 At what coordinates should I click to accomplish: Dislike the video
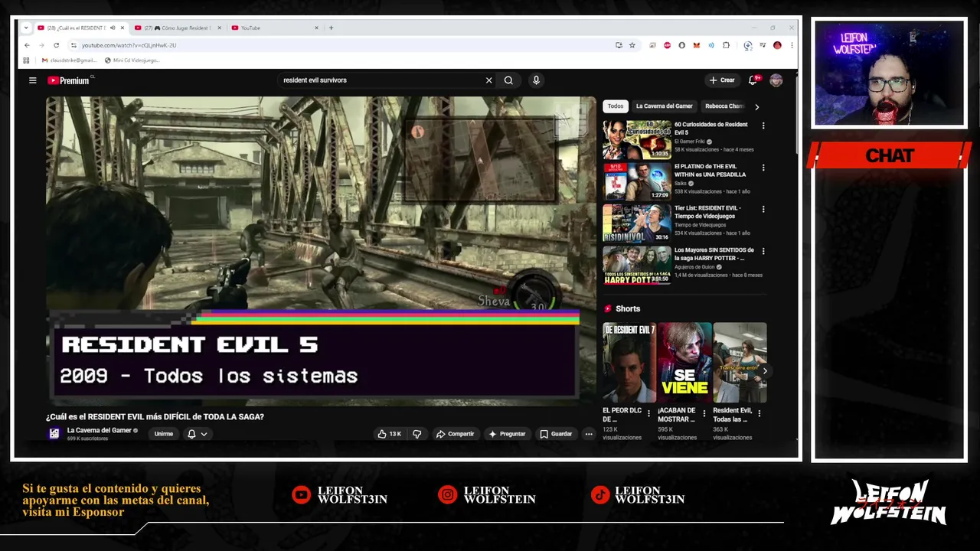point(417,434)
